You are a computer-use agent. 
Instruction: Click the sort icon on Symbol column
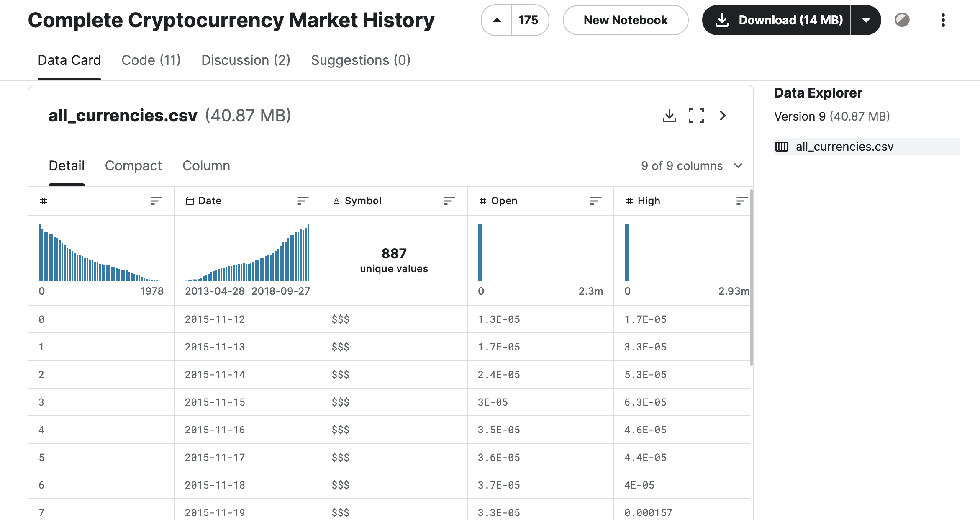[449, 201]
